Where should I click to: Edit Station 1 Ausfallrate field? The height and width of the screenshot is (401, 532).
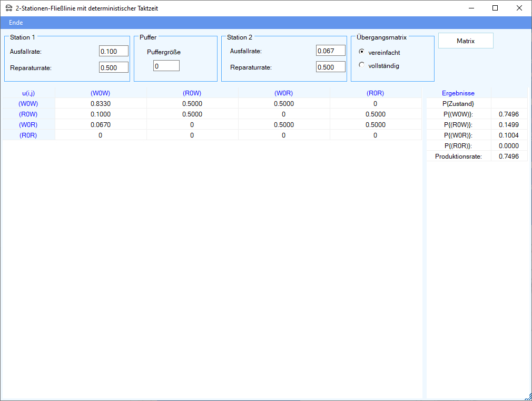(114, 51)
